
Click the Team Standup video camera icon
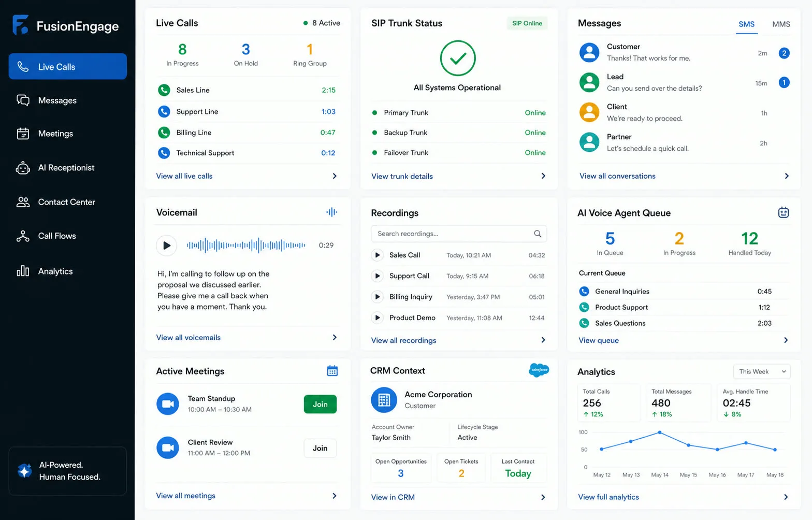click(168, 404)
